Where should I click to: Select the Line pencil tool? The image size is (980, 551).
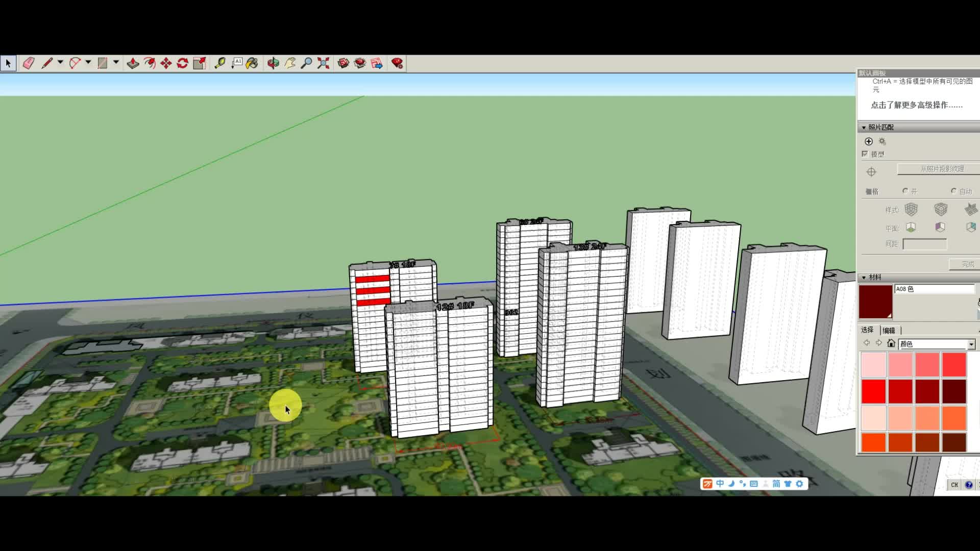click(47, 63)
